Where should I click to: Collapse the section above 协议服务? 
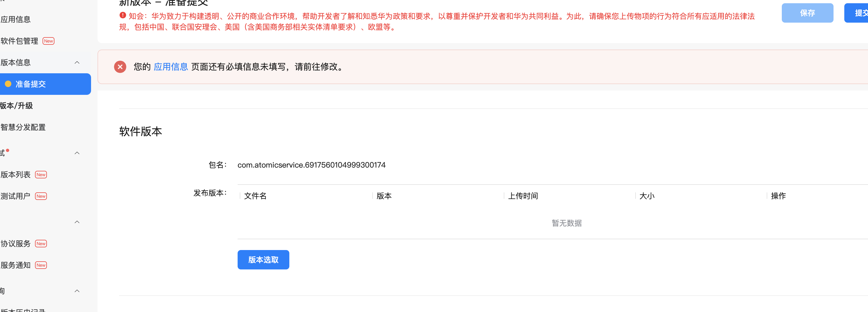(x=77, y=222)
